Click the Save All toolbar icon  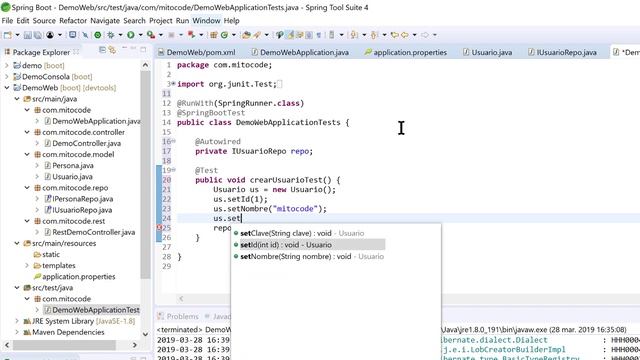pyautogui.click(x=38, y=35)
